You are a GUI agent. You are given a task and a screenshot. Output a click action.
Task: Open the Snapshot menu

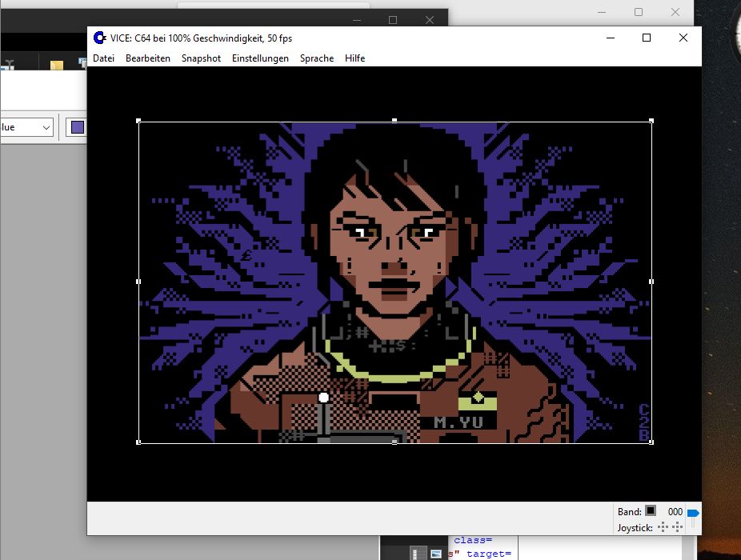pyautogui.click(x=201, y=58)
